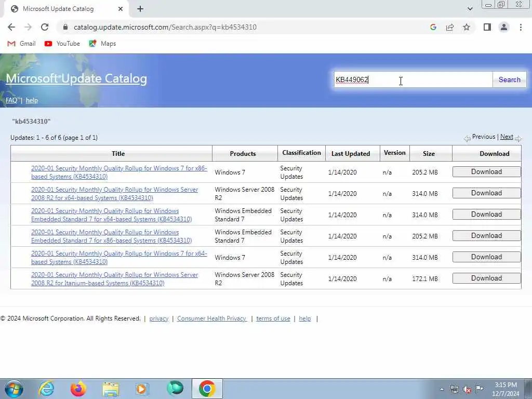Download the Itanium-based 172.1 MB update
Viewport: 532px width, 399px height.
tap(486, 278)
